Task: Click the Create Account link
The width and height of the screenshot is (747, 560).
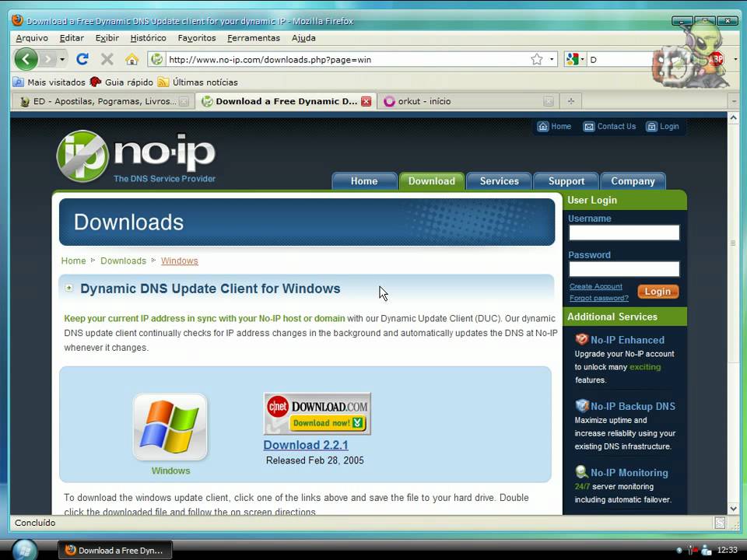Action: 596,286
